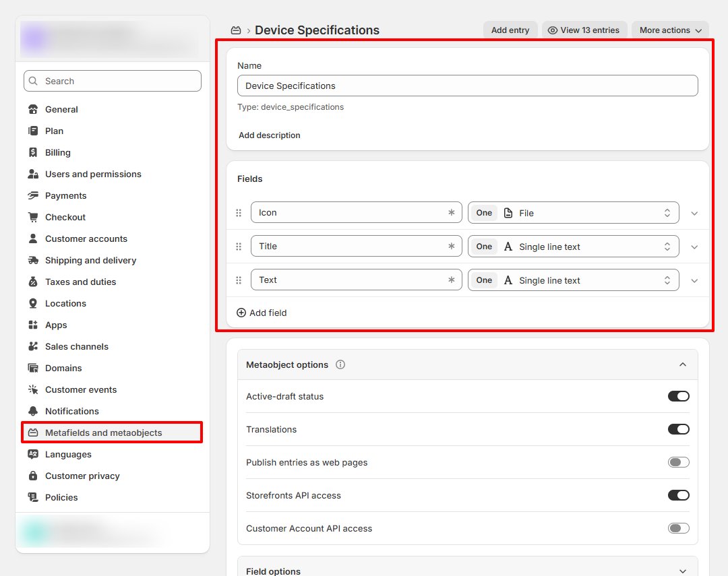Click the General store icon in sidebar
728x576 pixels.
pos(33,110)
